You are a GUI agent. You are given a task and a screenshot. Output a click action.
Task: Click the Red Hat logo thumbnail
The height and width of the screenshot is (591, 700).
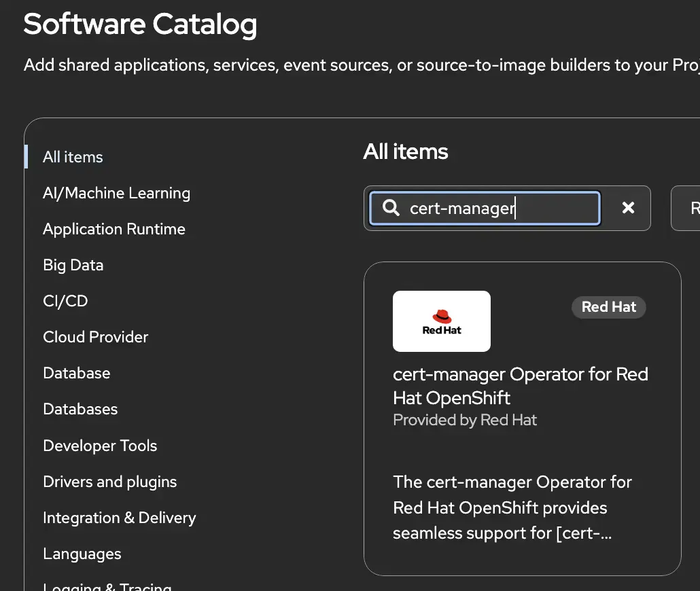(x=442, y=321)
